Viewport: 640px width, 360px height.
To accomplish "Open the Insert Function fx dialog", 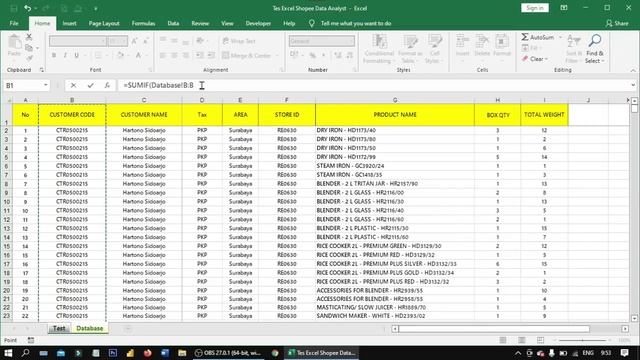I will [107, 85].
